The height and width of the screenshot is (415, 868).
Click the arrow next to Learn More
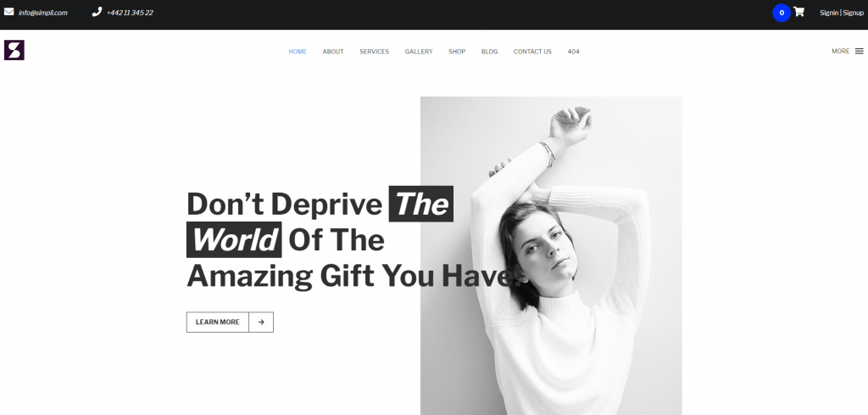tap(261, 322)
